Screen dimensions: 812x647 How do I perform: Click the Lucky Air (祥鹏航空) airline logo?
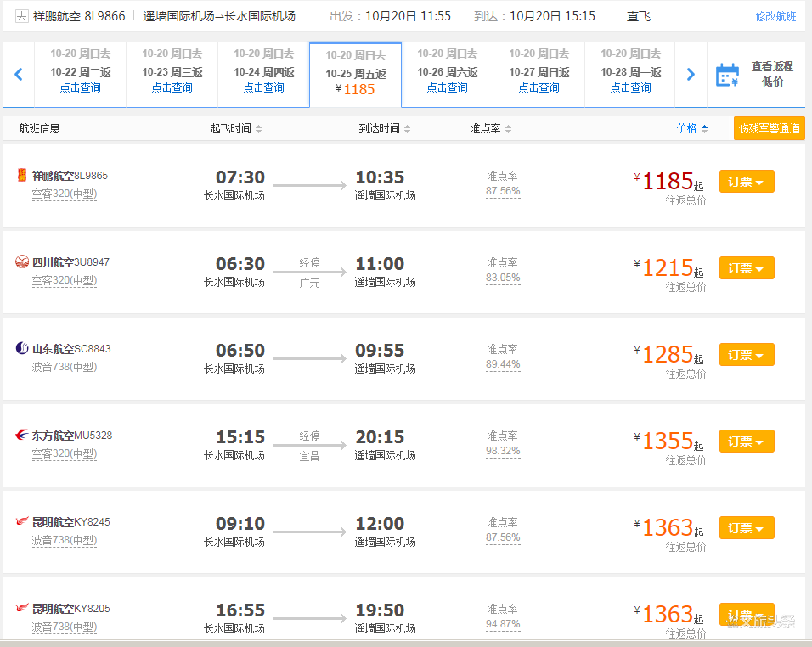click(x=23, y=176)
